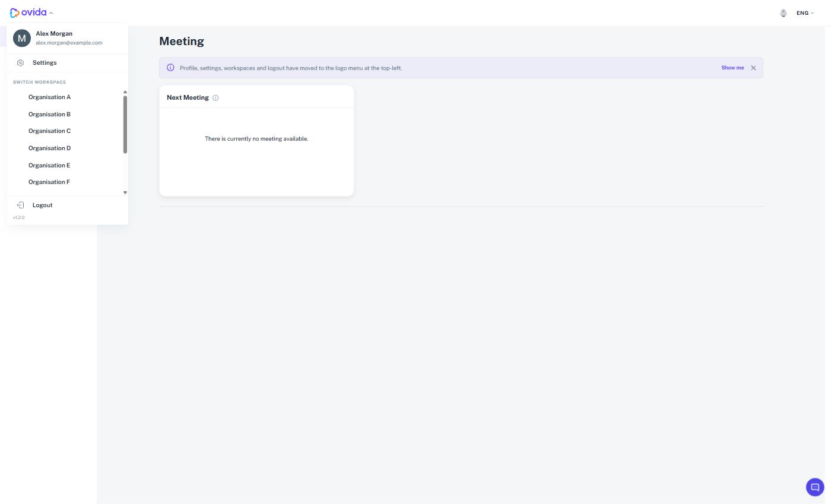Image resolution: width=831 pixels, height=504 pixels.
Task: Click the SWITCH WORKSPACE section label
Action: 39,83
